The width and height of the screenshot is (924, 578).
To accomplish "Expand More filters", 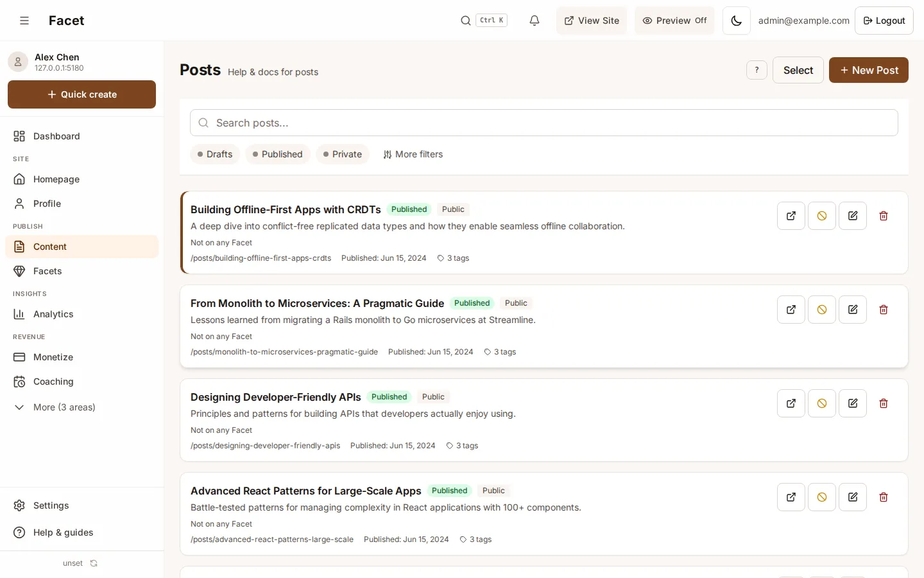I will pyautogui.click(x=413, y=154).
